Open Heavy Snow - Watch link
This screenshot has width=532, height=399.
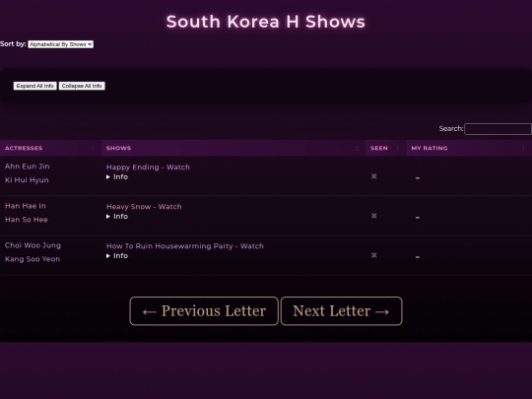coord(144,207)
